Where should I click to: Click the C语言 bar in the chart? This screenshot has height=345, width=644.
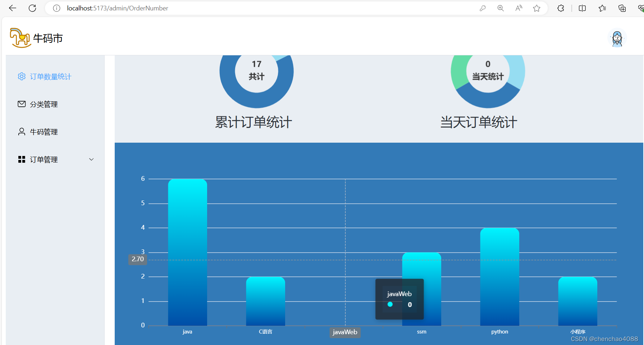(265, 301)
